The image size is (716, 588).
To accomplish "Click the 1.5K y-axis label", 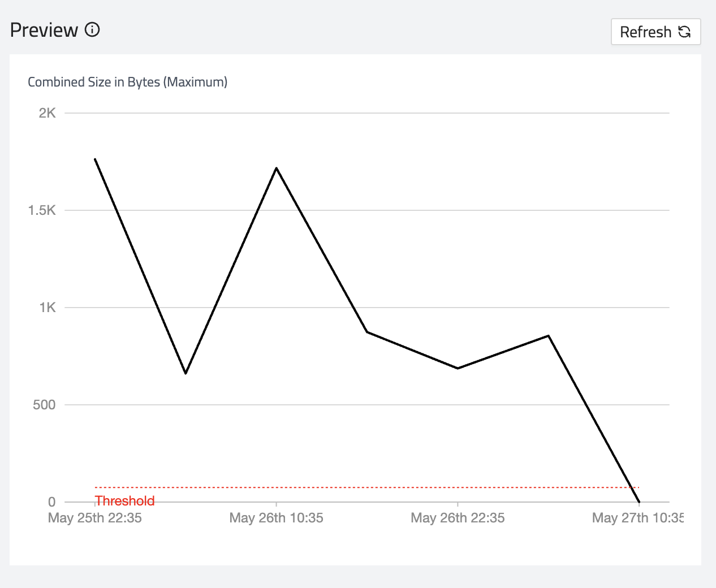I will click(x=42, y=210).
